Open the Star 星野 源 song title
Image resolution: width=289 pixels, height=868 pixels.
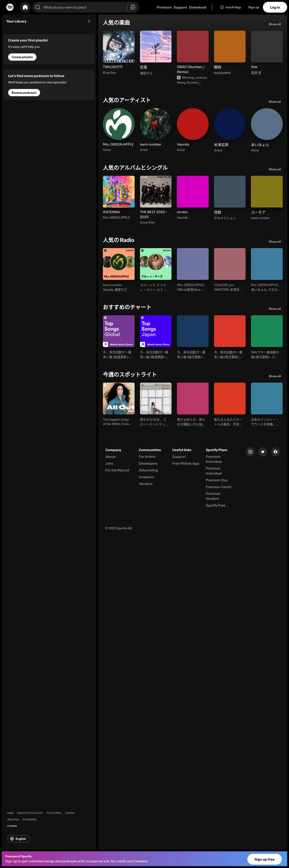254,67
